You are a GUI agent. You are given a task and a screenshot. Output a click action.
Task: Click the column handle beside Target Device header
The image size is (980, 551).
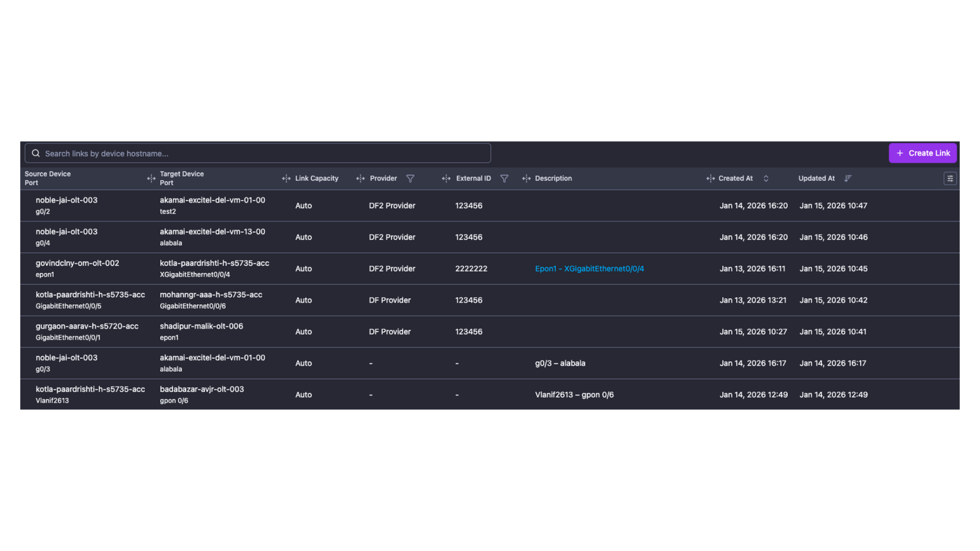(x=151, y=178)
